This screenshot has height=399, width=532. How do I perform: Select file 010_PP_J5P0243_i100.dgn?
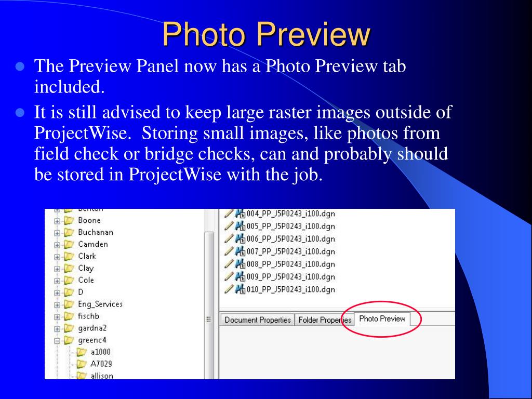[x=290, y=289]
